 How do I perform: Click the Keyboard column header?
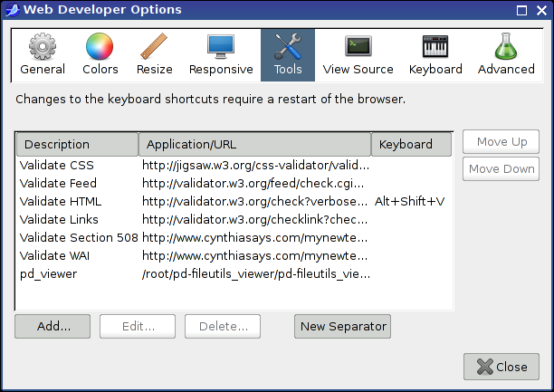pyautogui.click(x=411, y=144)
